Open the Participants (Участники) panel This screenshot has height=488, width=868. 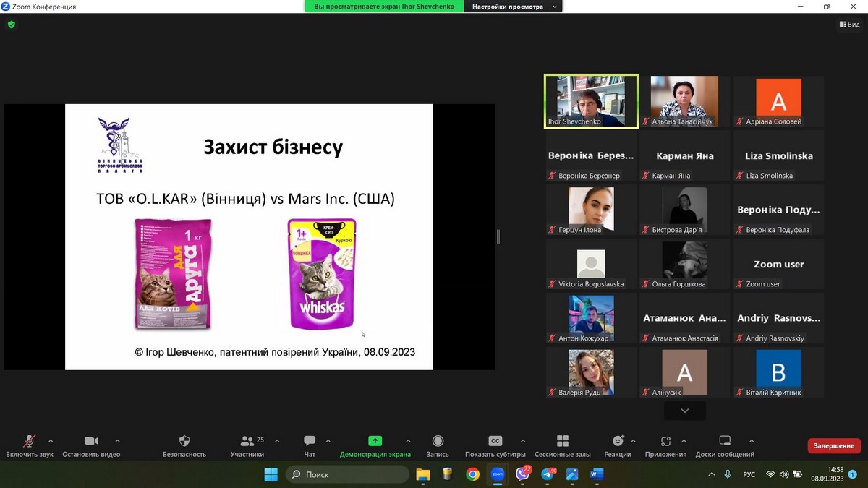pyautogui.click(x=247, y=441)
